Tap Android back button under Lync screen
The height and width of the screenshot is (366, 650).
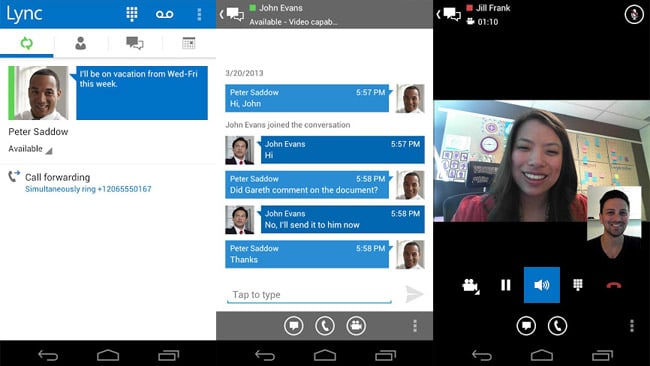click(48, 355)
